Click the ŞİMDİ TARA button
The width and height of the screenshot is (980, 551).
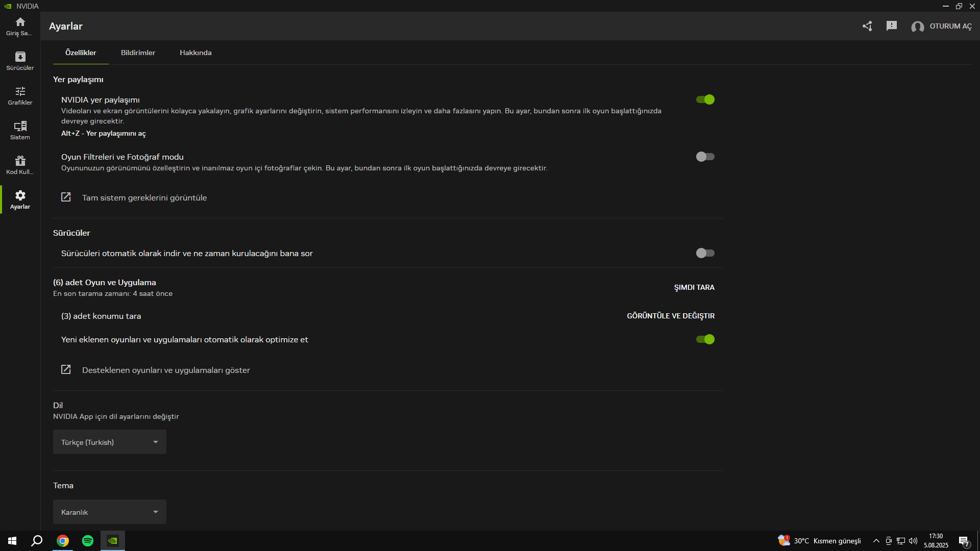[x=694, y=287]
